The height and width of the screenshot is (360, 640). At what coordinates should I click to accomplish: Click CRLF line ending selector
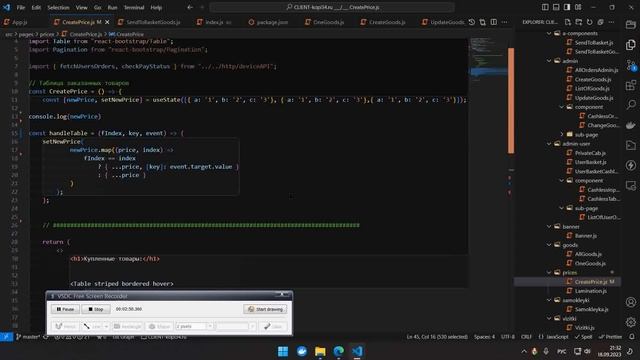point(526,337)
